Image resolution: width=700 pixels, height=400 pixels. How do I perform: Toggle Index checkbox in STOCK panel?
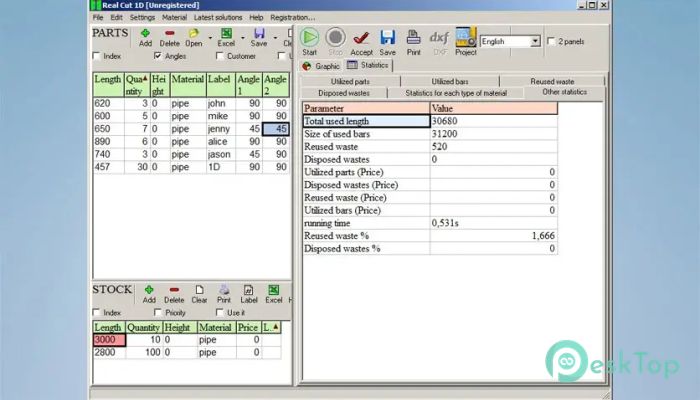click(96, 312)
